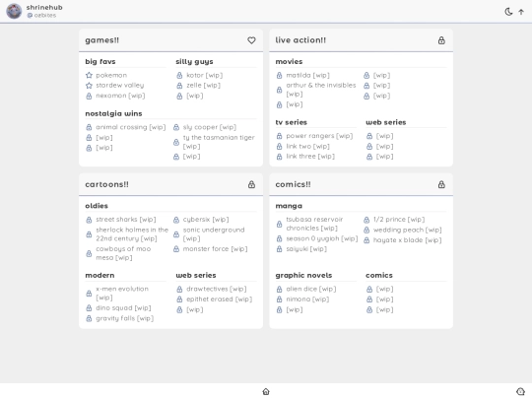This screenshot has width=532, height=399.
Task: Click the lock icon beside kotor [wip]
Action: click(179, 75)
